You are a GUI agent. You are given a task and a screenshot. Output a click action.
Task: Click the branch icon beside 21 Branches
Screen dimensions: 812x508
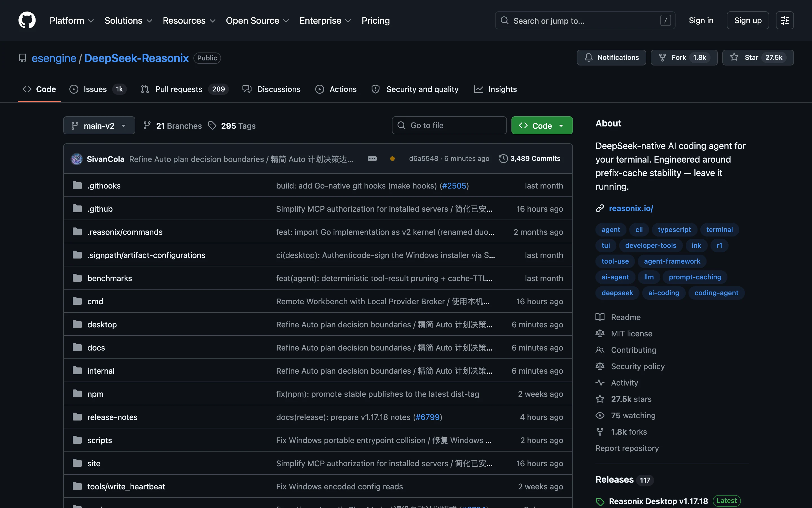[x=147, y=126]
